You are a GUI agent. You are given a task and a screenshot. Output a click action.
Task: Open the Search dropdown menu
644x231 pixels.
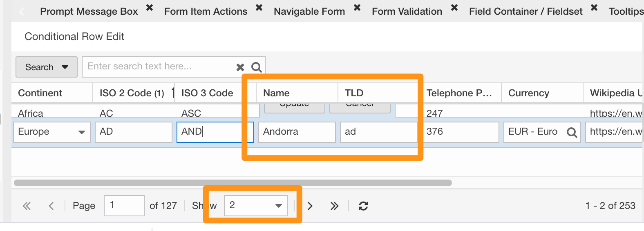47,67
